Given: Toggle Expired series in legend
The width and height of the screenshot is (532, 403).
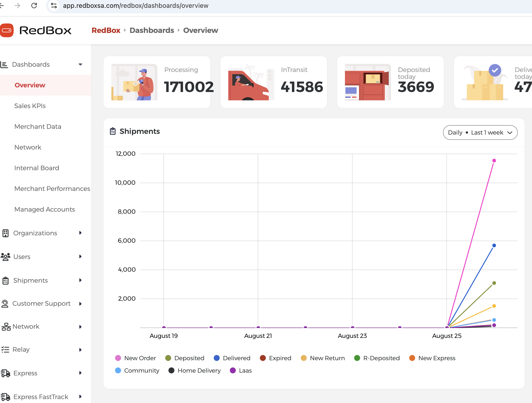Looking at the screenshot, I should click(x=276, y=358).
